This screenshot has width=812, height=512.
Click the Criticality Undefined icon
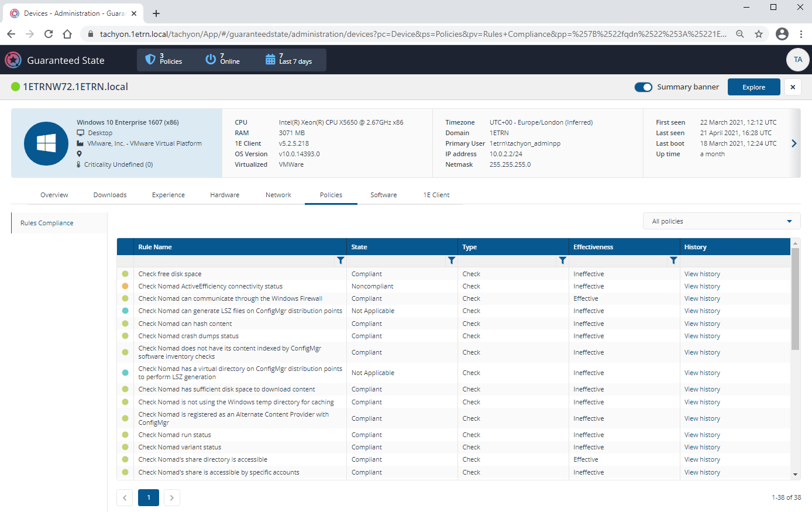click(x=79, y=164)
